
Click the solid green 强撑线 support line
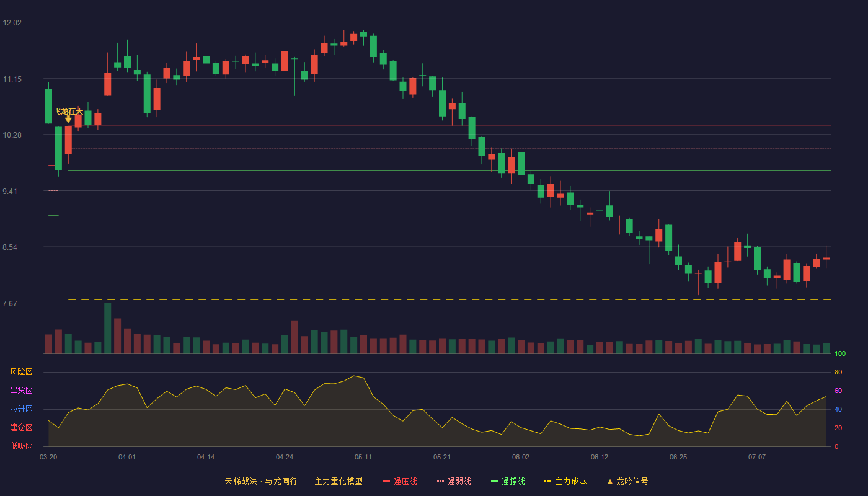pyautogui.click(x=449, y=170)
